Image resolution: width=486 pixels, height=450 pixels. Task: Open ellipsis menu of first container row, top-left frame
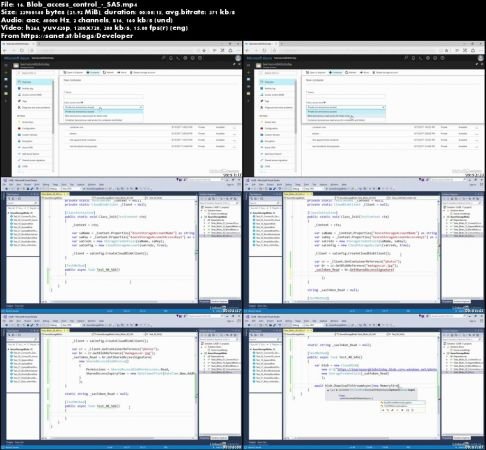pyautogui.click(x=234, y=127)
